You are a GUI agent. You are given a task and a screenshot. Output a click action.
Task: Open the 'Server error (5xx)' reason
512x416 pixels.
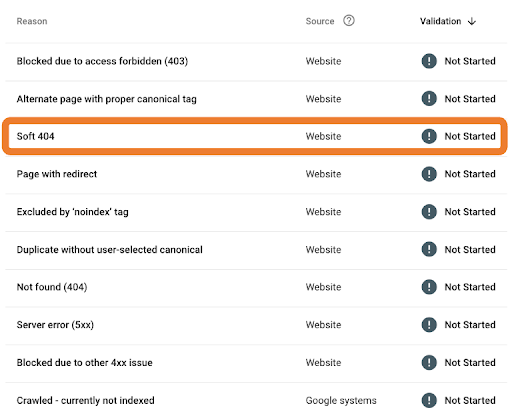[55, 325]
